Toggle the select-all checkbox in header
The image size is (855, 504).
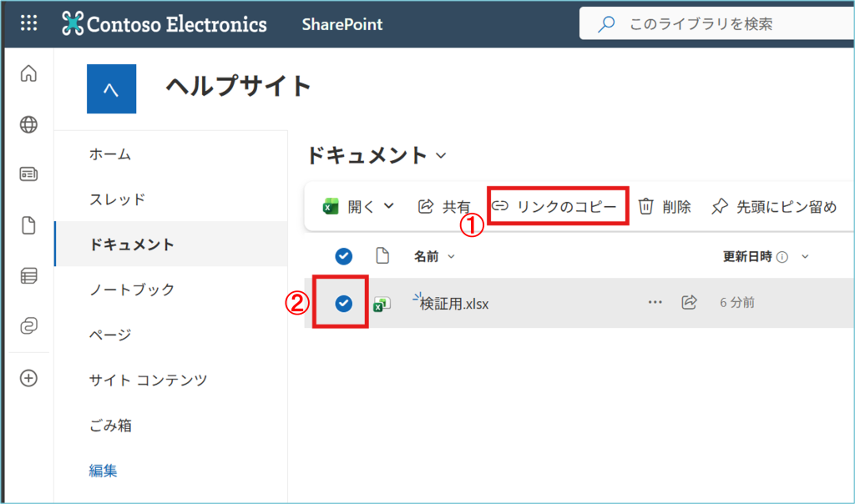(343, 257)
